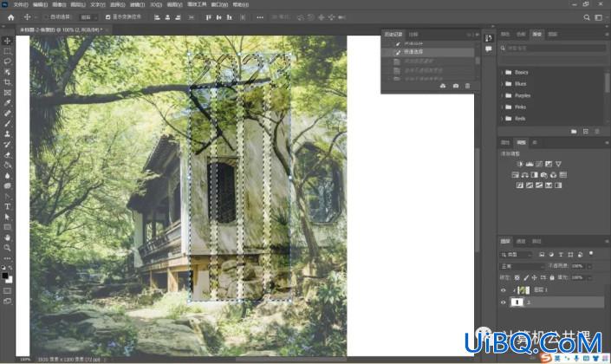The height and width of the screenshot is (364, 611).
Task: Select the Eyedropper tool
Action: (x=7, y=103)
